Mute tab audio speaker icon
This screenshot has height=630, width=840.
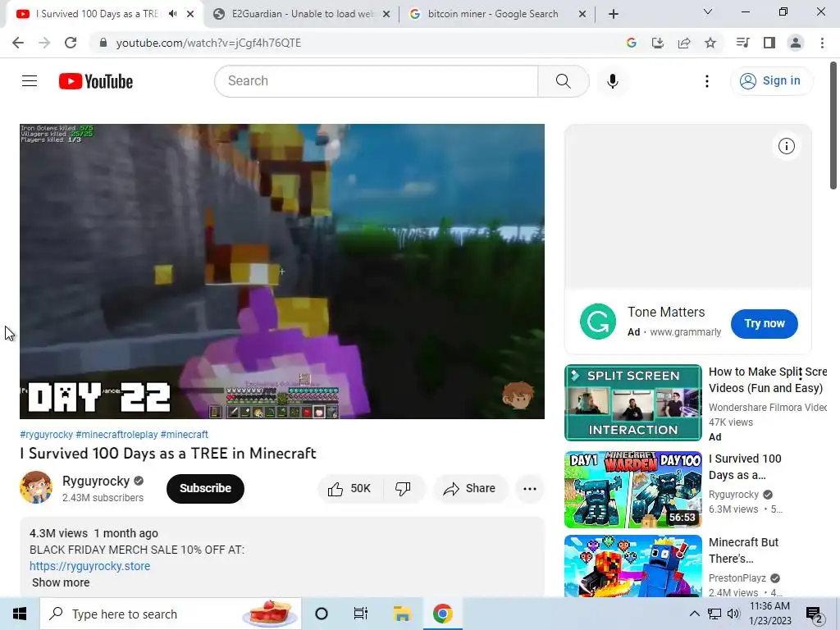click(172, 14)
